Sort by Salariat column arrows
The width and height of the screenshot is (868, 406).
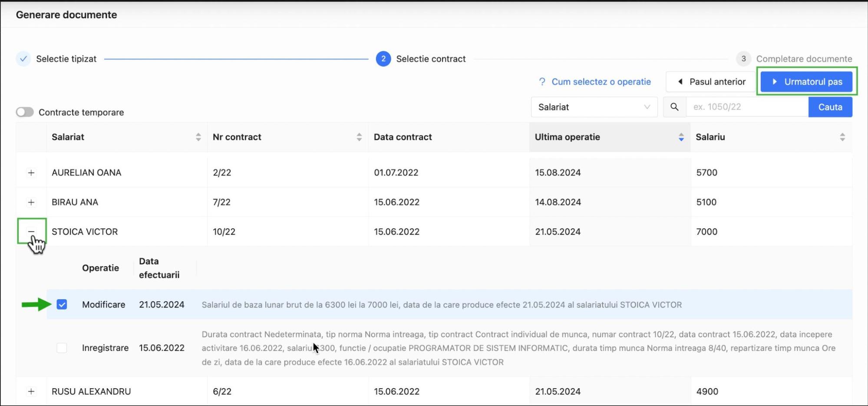point(198,137)
